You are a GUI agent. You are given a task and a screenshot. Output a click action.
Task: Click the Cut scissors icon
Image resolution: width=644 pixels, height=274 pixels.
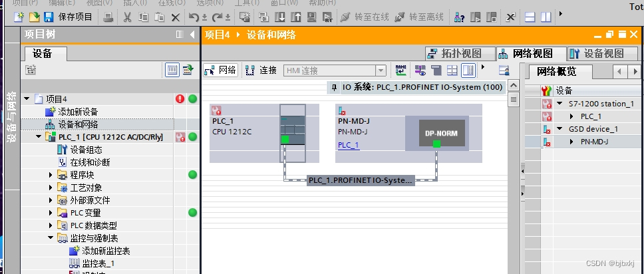(x=127, y=17)
